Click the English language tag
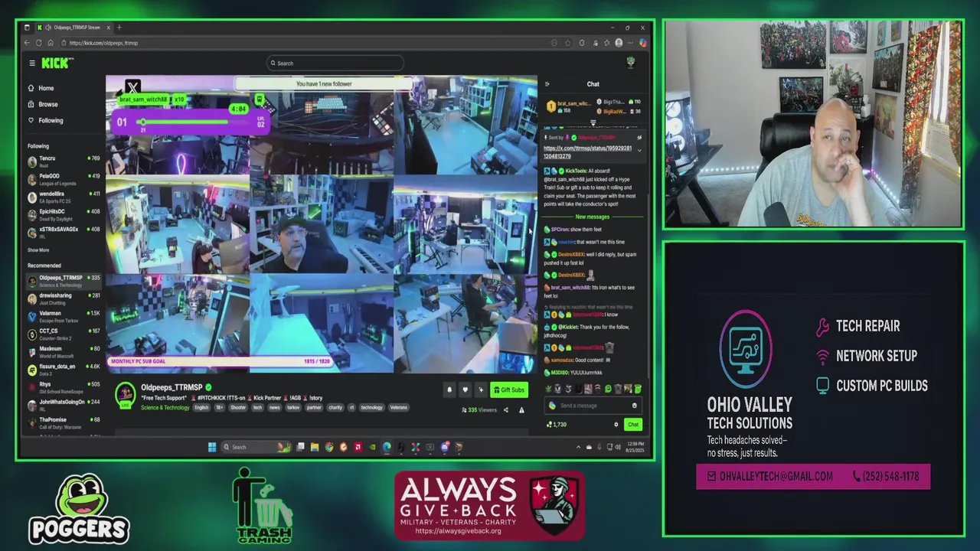 click(201, 408)
